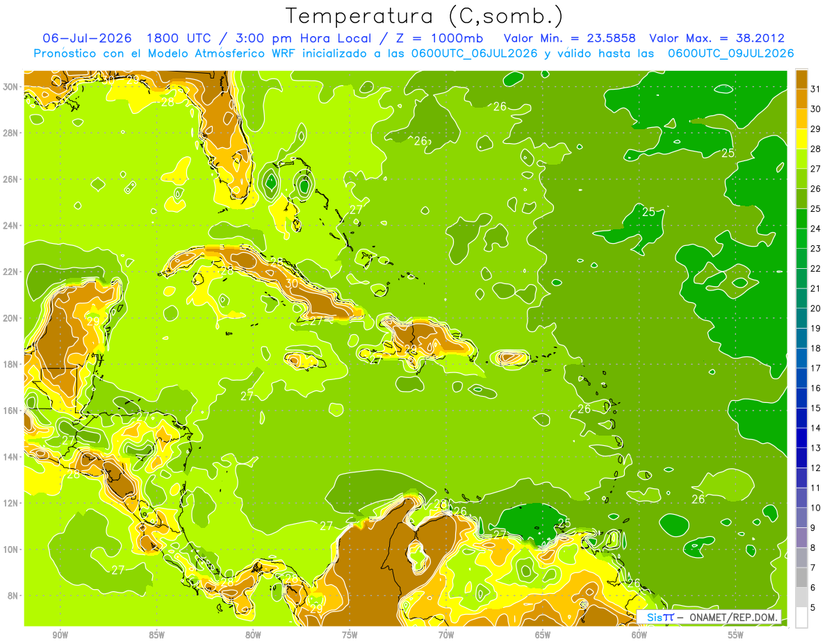Click the "75W" longitude axis label
The width and height of the screenshot is (834, 644).
pos(350,634)
